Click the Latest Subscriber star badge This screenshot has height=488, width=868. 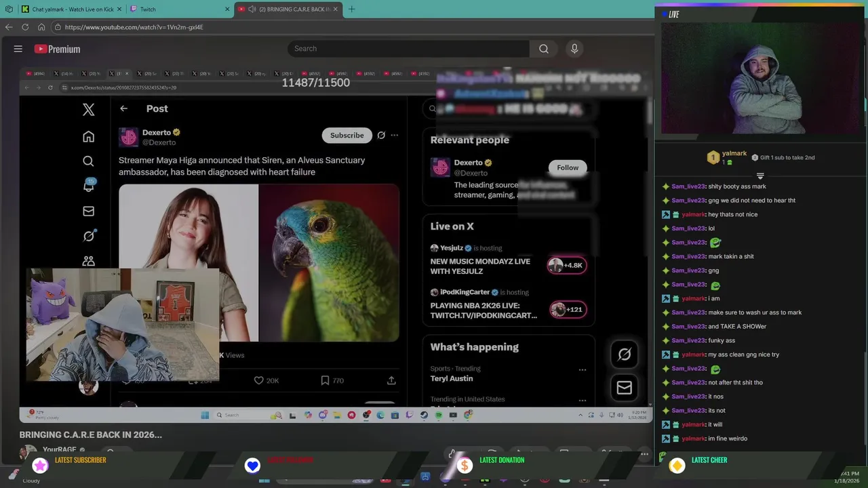pos(41,465)
